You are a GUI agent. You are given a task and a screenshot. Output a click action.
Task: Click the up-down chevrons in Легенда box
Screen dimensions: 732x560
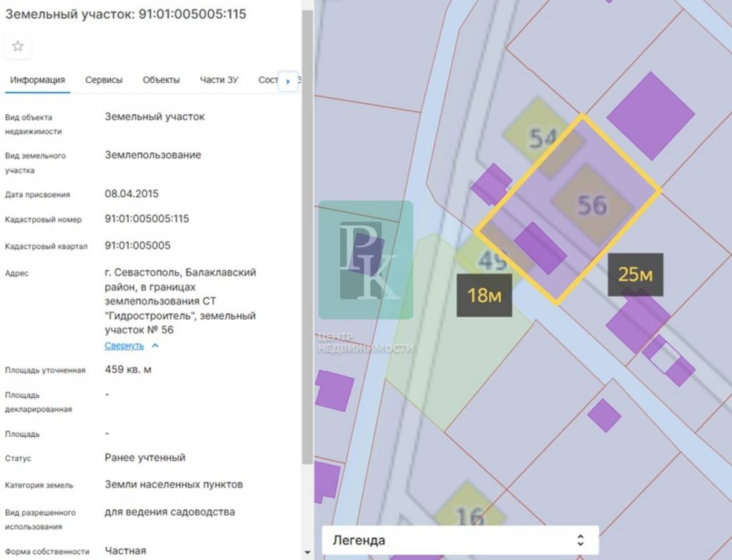(580, 540)
